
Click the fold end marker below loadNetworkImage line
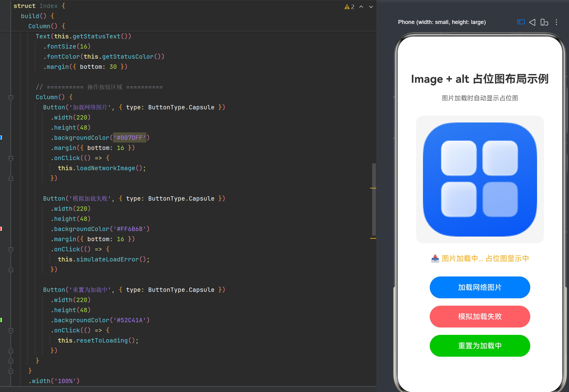coord(11,178)
